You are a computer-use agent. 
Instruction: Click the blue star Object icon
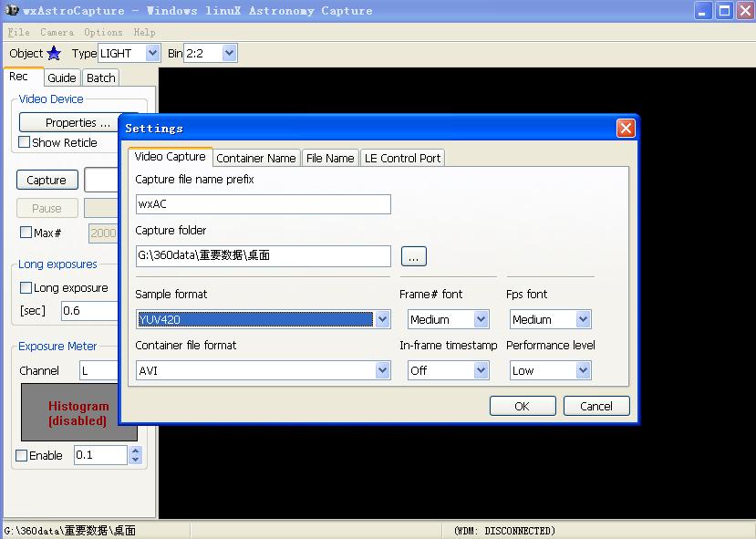coord(54,53)
